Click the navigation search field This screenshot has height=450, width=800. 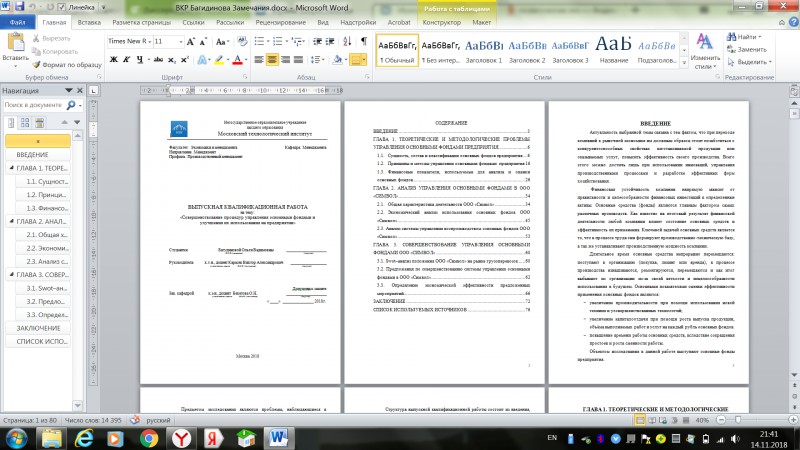[34, 105]
